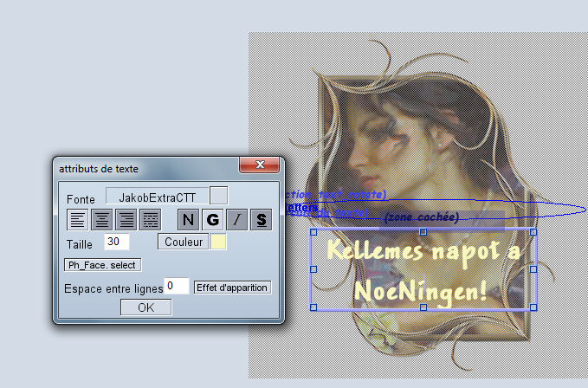Toggle bold (G) text style

(x=212, y=220)
